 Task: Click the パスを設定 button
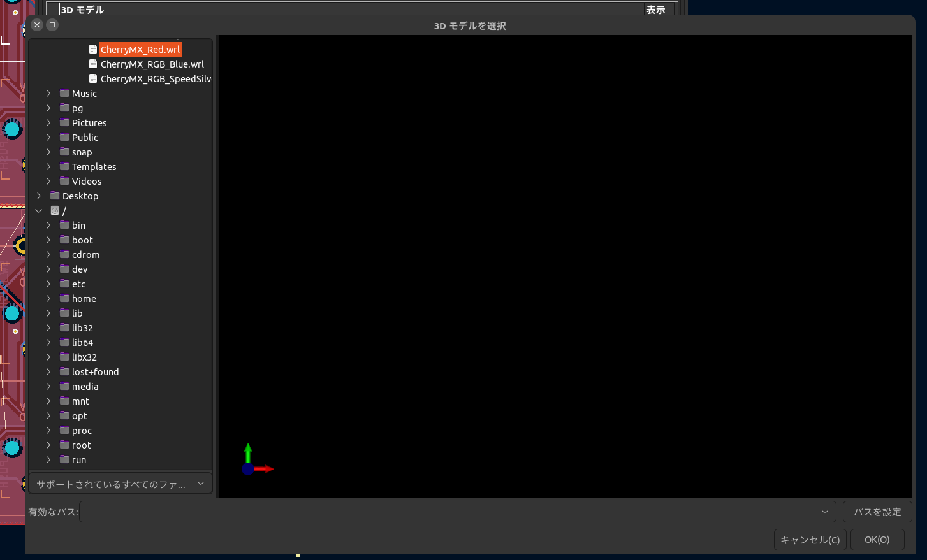click(877, 512)
